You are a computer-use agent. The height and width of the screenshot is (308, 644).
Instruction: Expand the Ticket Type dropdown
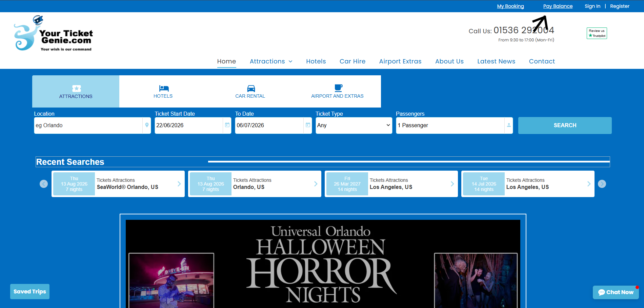(x=354, y=126)
